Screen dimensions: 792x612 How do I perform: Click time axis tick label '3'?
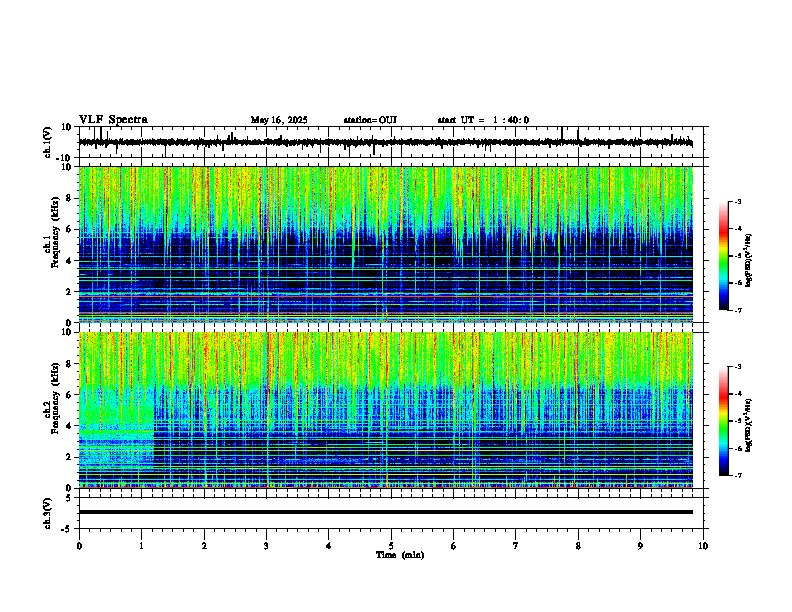pos(266,546)
